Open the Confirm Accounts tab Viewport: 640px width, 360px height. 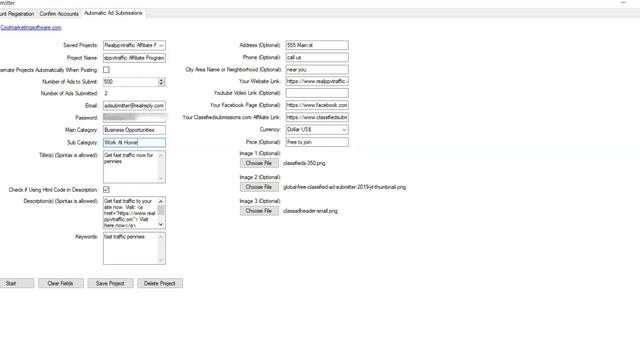pyautogui.click(x=59, y=13)
